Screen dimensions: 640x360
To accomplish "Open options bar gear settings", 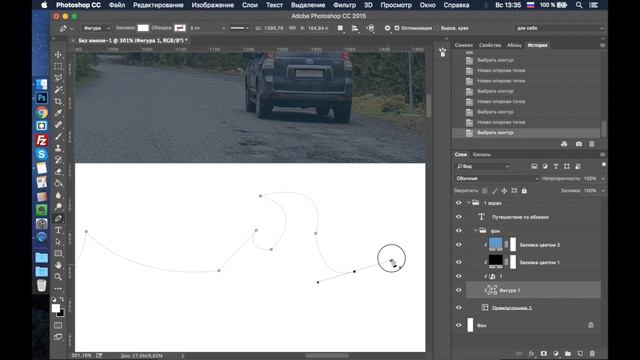I will (387, 28).
